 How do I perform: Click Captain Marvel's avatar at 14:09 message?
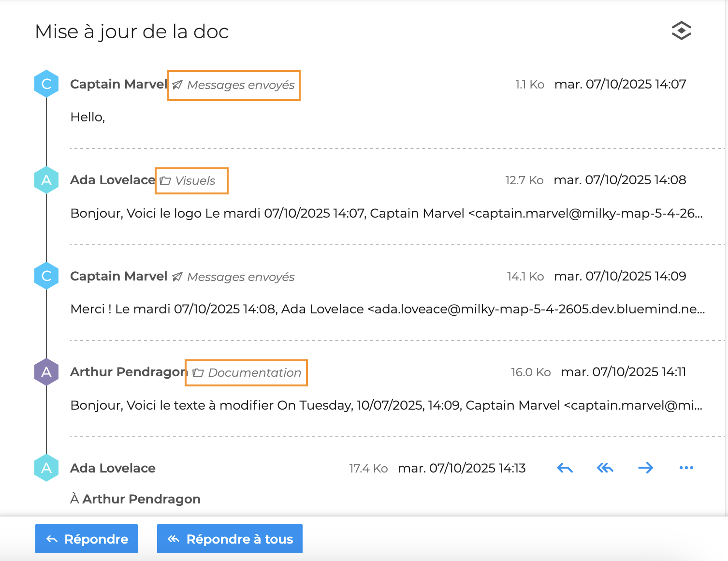click(x=46, y=276)
